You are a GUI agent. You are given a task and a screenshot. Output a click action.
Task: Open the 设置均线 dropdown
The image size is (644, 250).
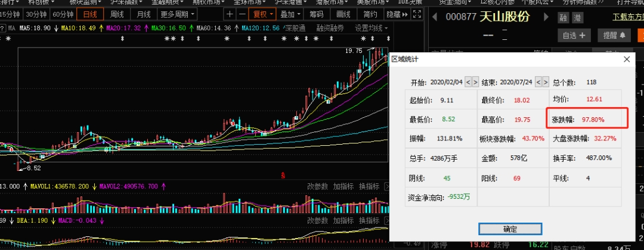point(371,28)
